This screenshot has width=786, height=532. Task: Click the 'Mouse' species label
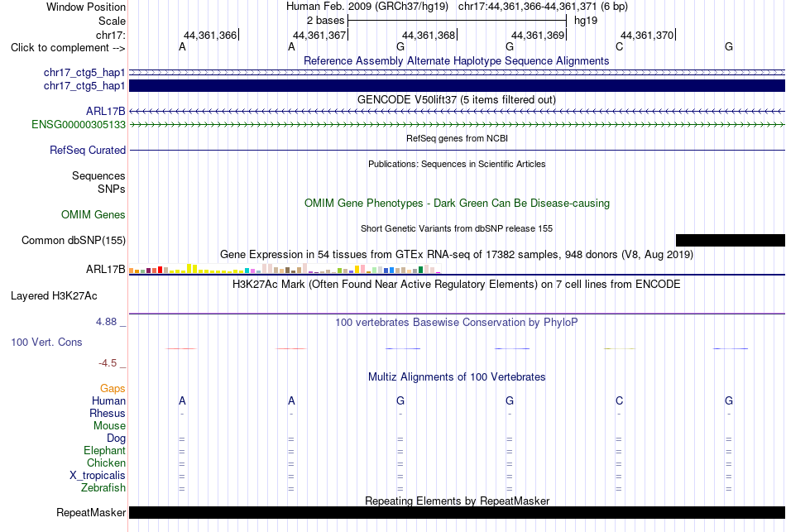pyautogui.click(x=109, y=426)
